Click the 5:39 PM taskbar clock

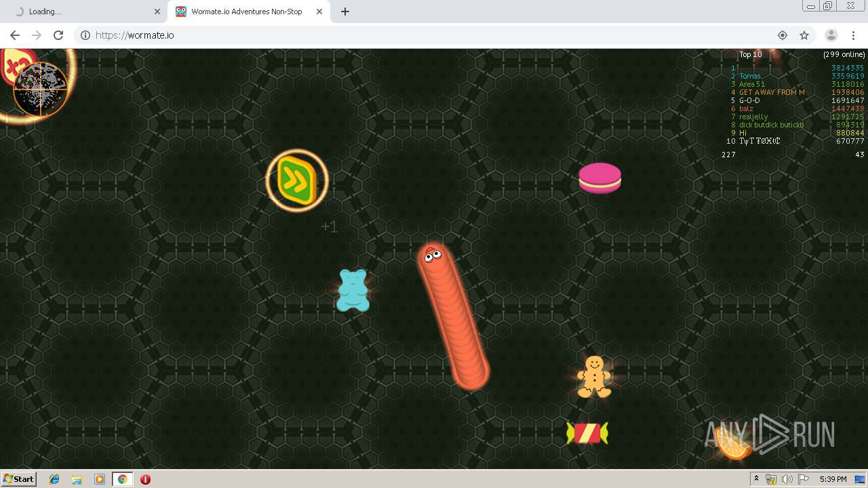833,479
